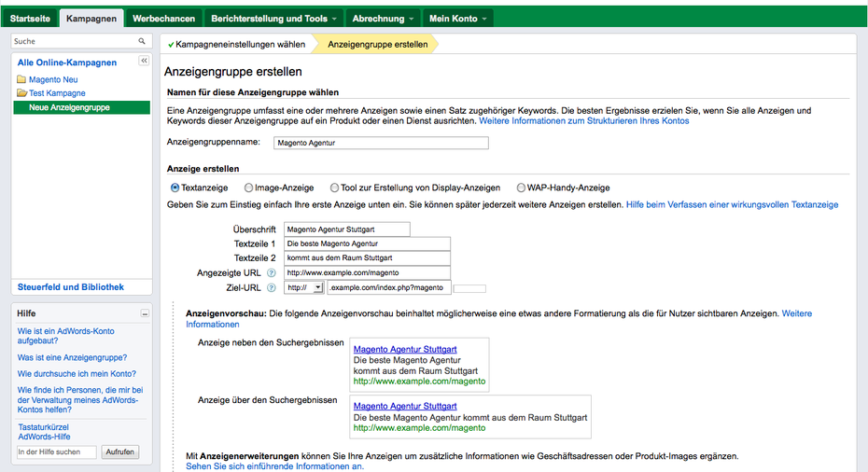
Task: Open Alle Online-Kampagnen link
Action: tap(67, 62)
